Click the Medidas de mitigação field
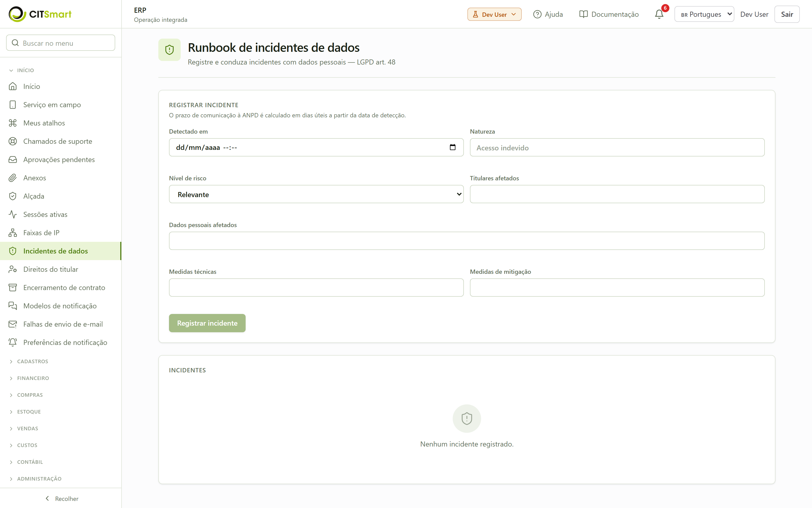 point(617,288)
